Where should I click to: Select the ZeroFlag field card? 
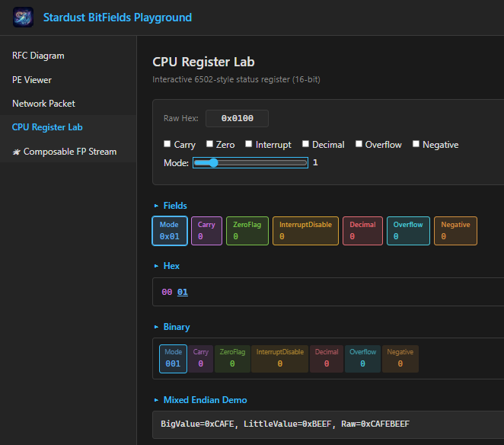point(247,231)
